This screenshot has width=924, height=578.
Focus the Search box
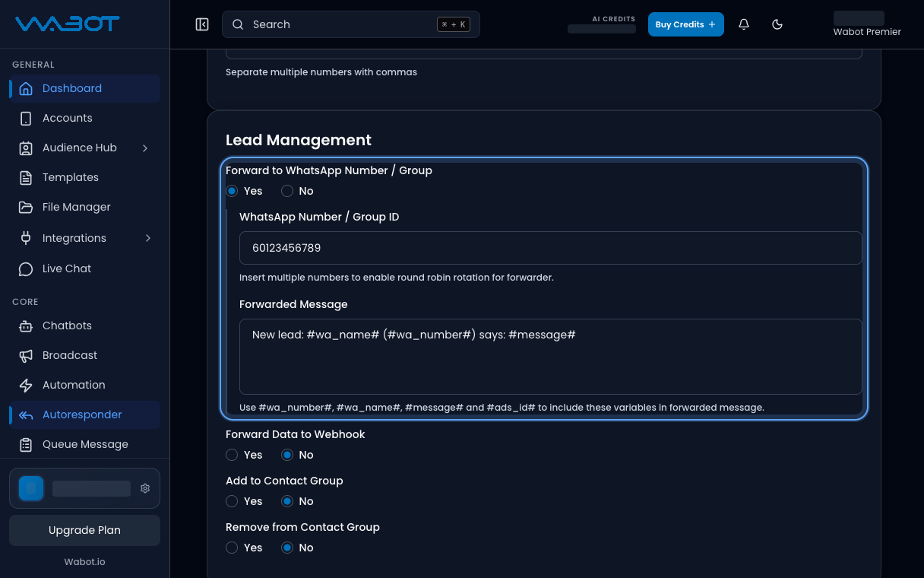[351, 24]
